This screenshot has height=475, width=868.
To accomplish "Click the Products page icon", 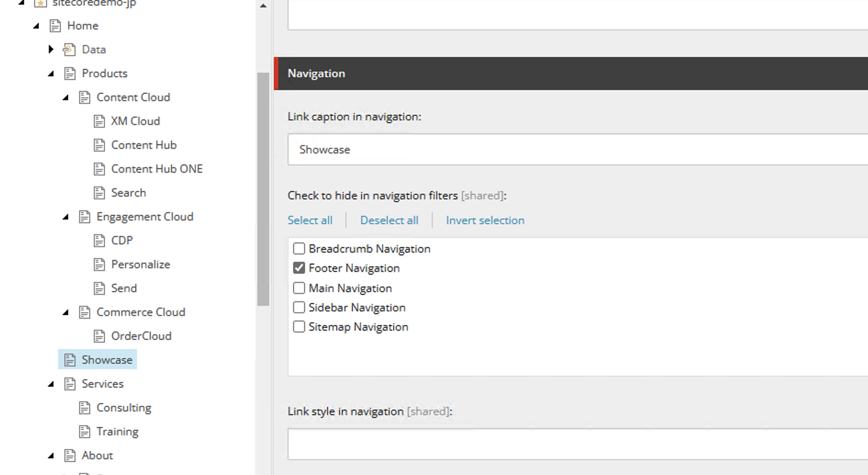I will (x=70, y=74).
